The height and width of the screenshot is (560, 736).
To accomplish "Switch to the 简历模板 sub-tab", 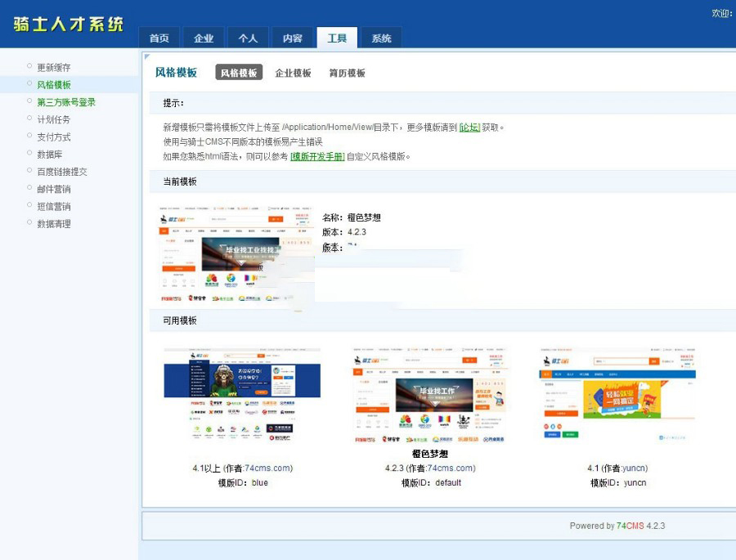I will point(347,73).
